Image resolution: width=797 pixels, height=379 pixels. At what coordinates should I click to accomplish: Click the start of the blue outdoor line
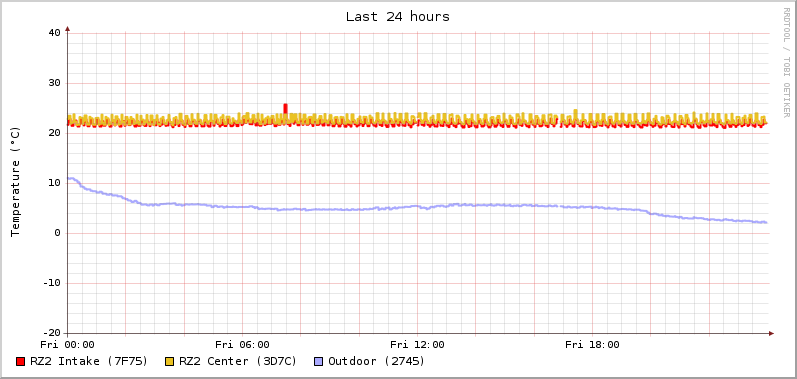point(70,178)
